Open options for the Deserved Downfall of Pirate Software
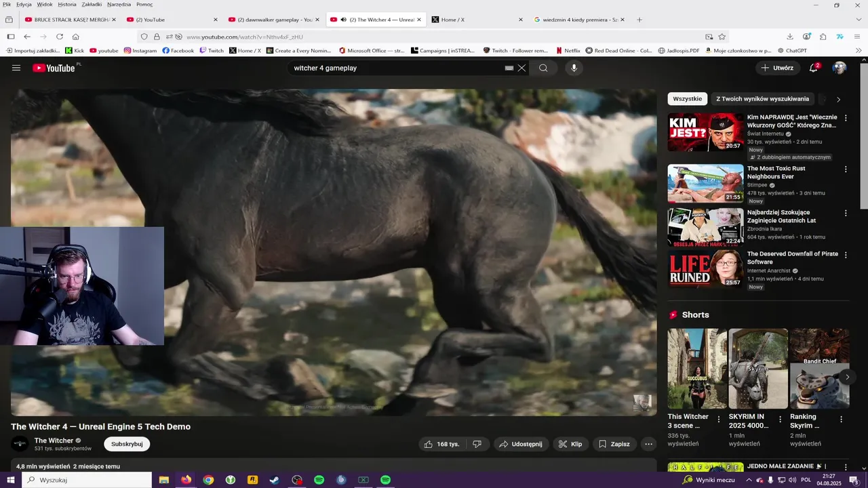Image resolution: width=868 pixels, height=488 pixels. pos(846,255)
